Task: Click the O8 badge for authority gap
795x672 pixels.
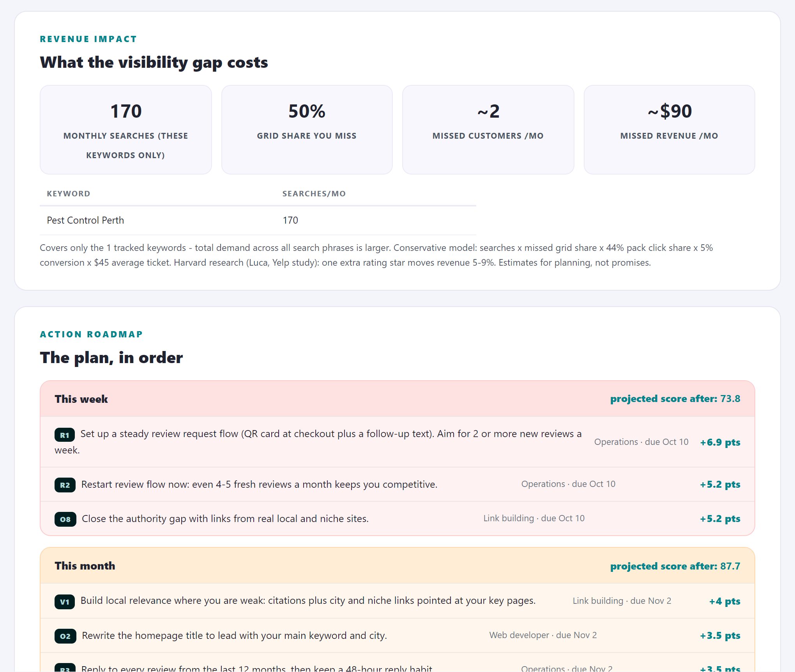Action: point(65,519)
